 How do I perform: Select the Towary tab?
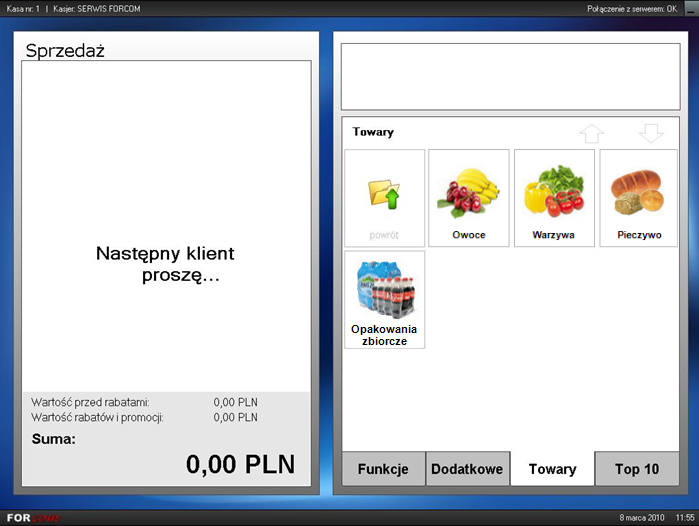pos(552,468)
